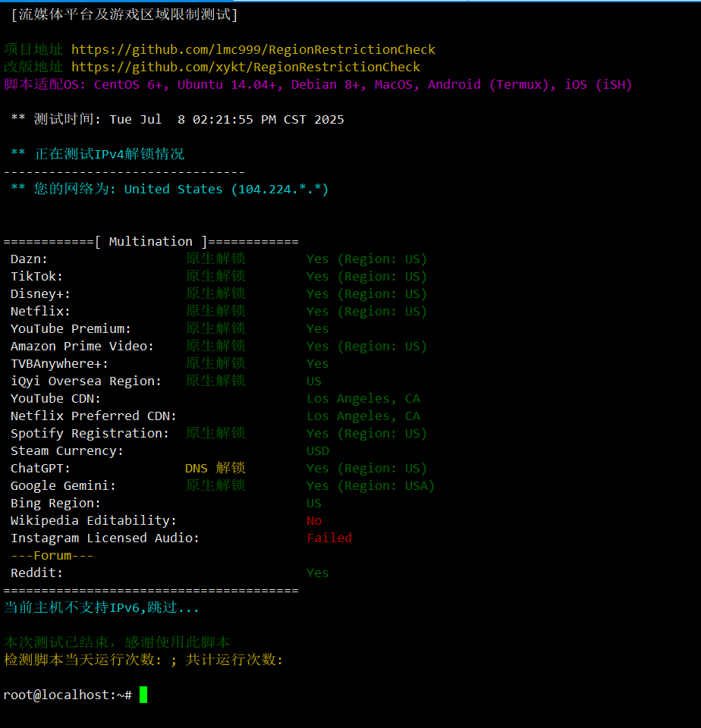
Task: Open the lmc999 RegionRestrictionCheck GitHub URL
Action: point(253,50)
